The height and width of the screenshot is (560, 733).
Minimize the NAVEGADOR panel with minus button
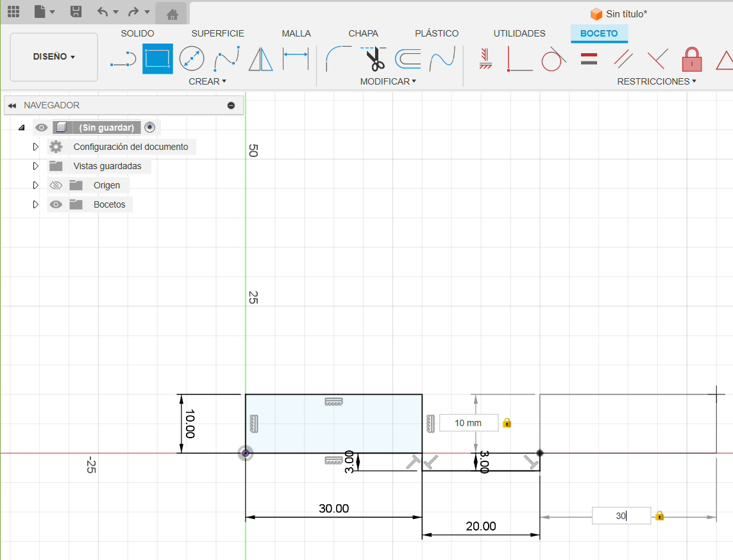point(231,106)
